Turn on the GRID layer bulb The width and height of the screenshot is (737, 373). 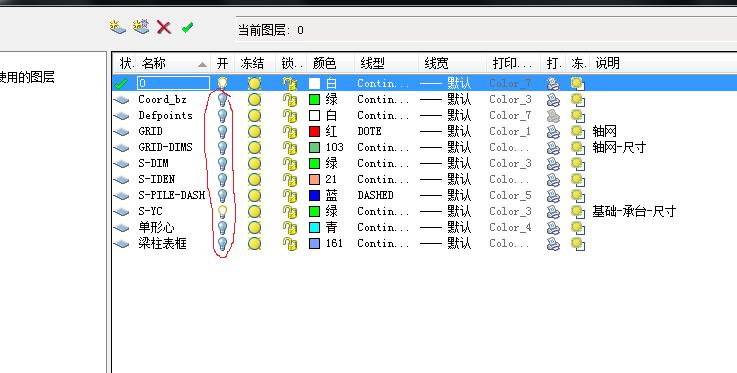pyautogui.click(x=222, y=132)
